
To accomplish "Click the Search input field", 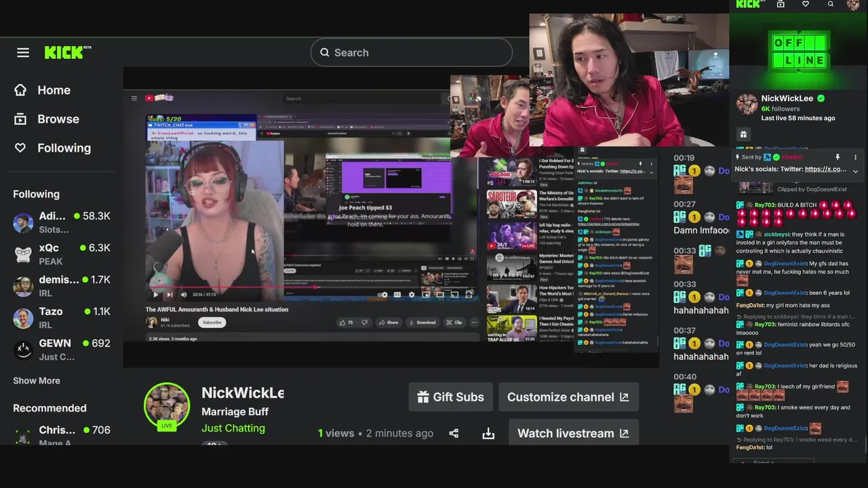I will (411, 52).
